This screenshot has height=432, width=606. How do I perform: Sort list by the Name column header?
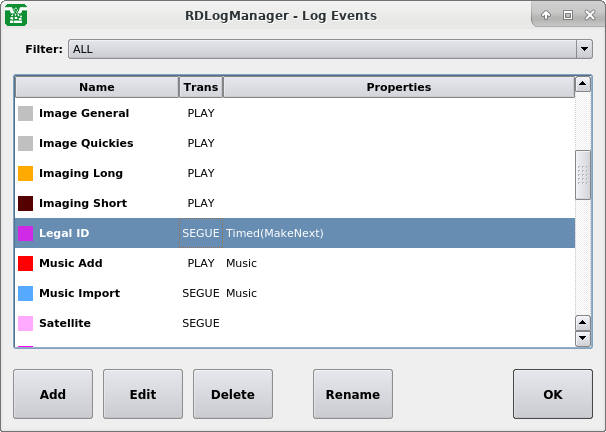click(x=97, y=87)
